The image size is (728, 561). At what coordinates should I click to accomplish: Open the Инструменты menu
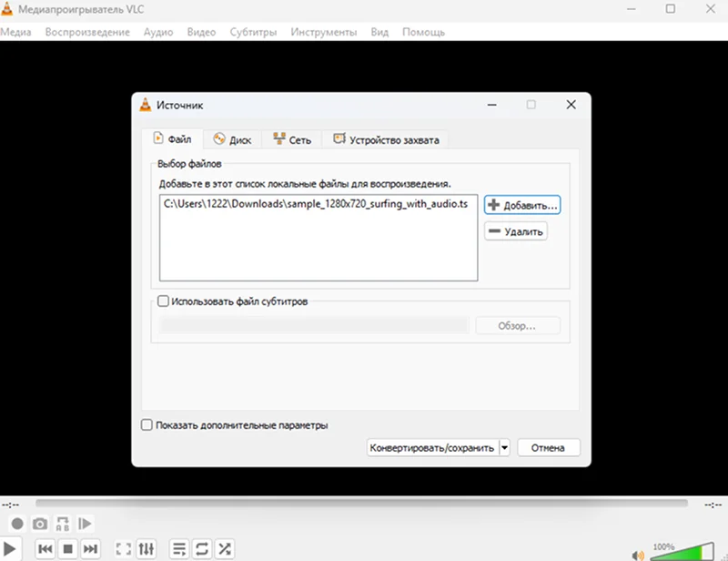324,32
